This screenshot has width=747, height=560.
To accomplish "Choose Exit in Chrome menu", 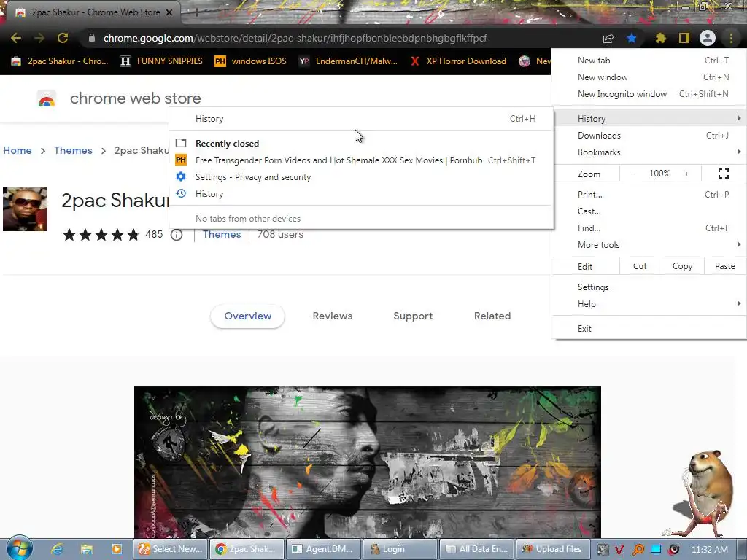I will tap(649, 329).
